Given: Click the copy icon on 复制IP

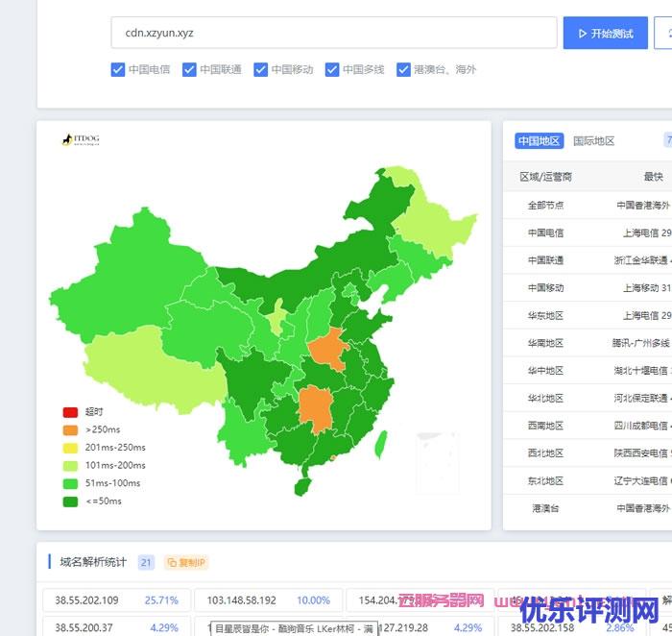Looking at the screenshot, I should point(172,563).
